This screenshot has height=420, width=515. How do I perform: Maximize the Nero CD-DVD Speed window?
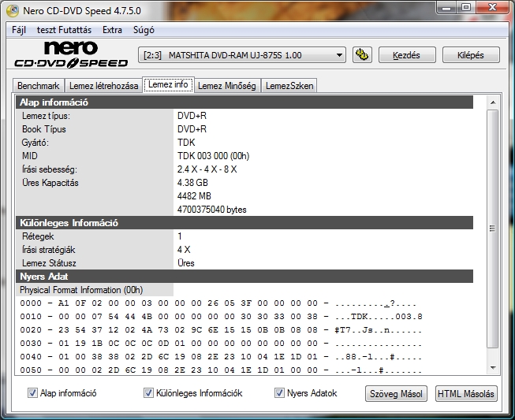[x=466, y=7]
